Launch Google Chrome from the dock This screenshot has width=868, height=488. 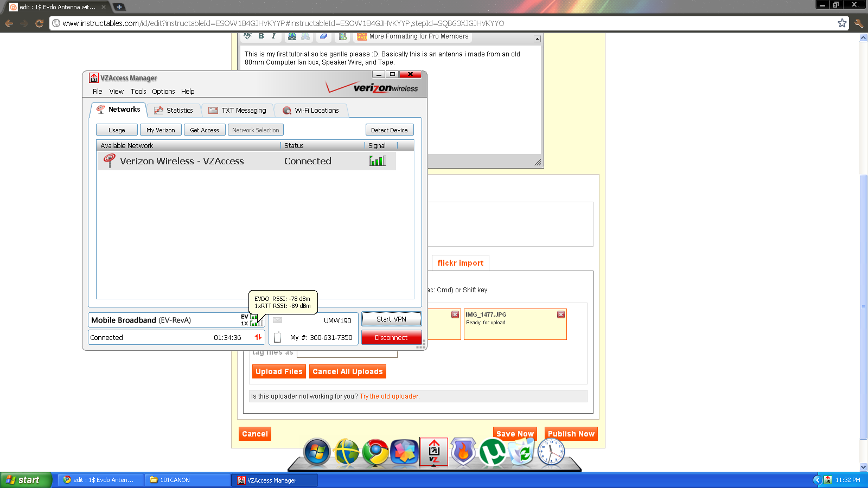click(x=375, y=452)
